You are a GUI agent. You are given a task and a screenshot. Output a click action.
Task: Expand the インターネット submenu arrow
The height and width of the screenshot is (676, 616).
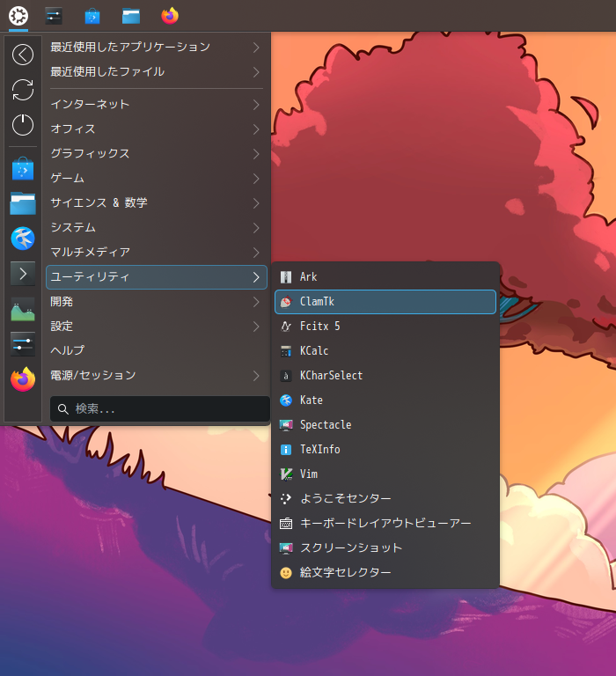coord(256,105)
